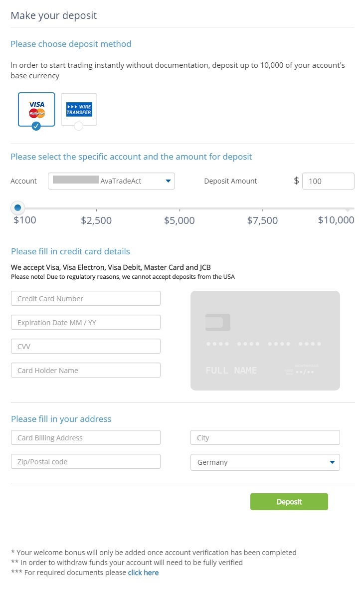Click the $10,000 slider endpoint
364x589 pixels.
point(348,208)
